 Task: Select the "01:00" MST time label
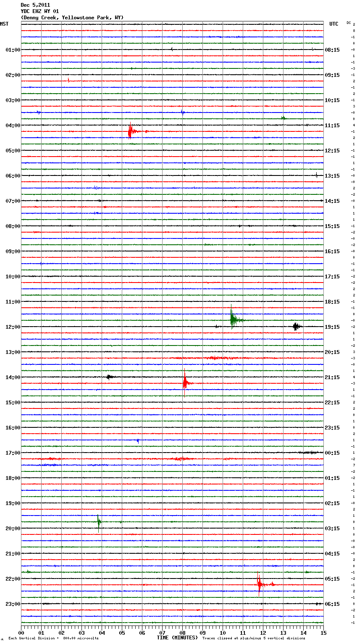coord(13,50)
